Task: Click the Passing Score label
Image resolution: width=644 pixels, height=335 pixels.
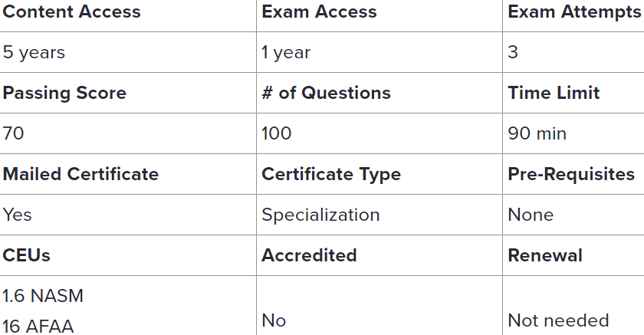Action: click(64, 94)
